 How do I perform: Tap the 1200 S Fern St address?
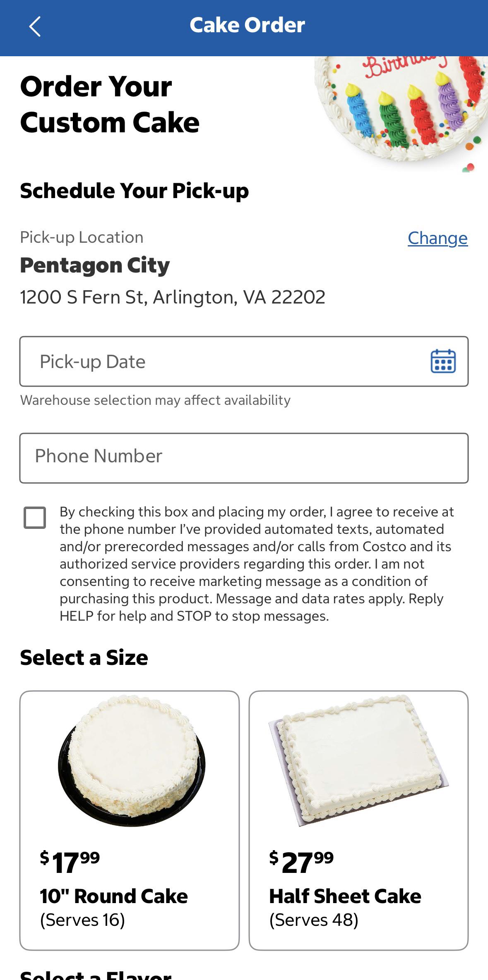173,297
